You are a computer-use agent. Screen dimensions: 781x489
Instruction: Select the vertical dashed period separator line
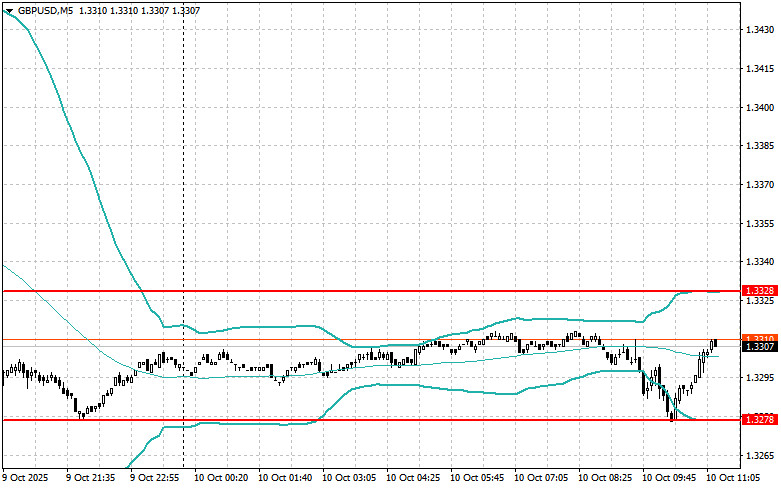183,200
